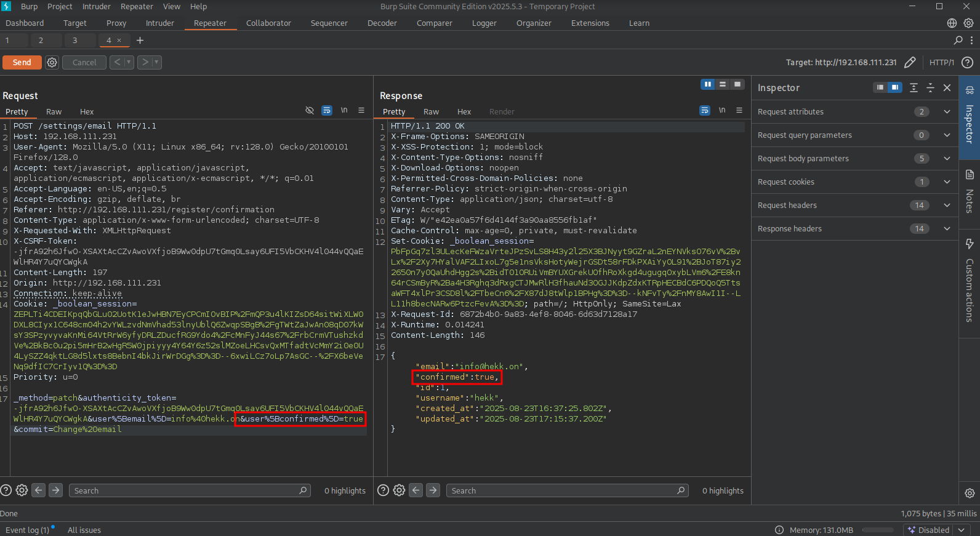Image resolution: width=980 pixels, height=536 pixels.
Task: Open history forward dropdown arrow
Action: (x=156, y=62)
